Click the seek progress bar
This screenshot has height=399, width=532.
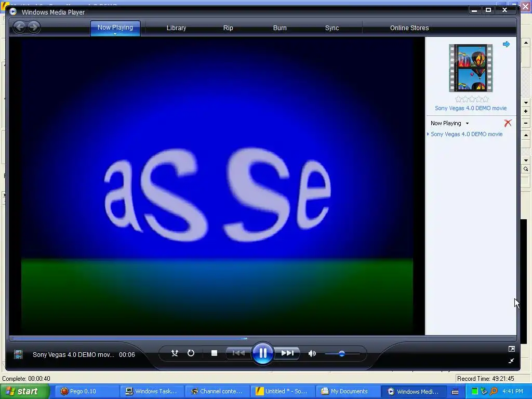pos(263,338)
